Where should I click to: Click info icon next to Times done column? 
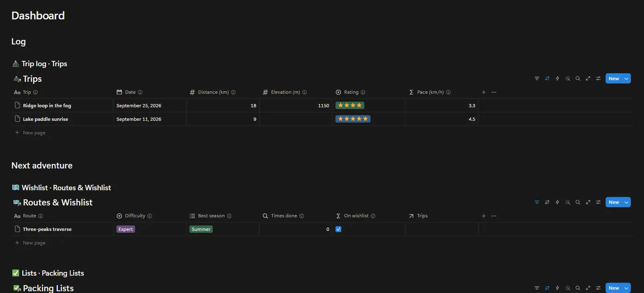(x=302, y=216)
